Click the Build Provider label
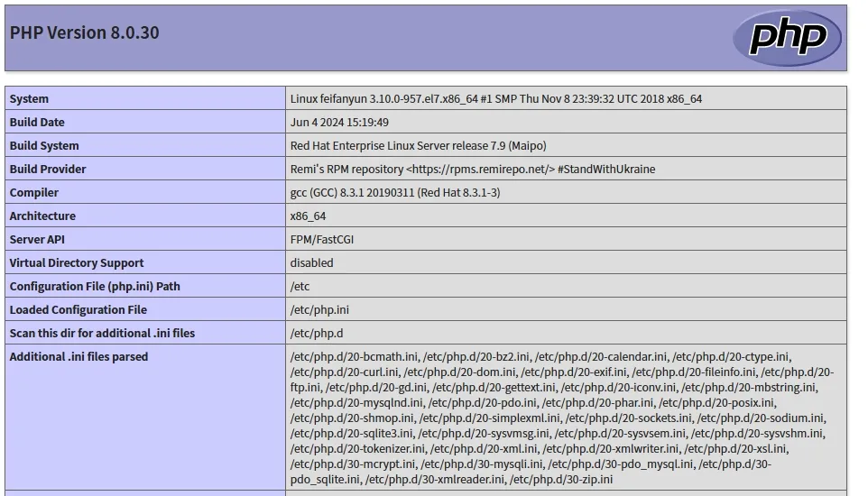868x496 pixels. pos(48,169)
